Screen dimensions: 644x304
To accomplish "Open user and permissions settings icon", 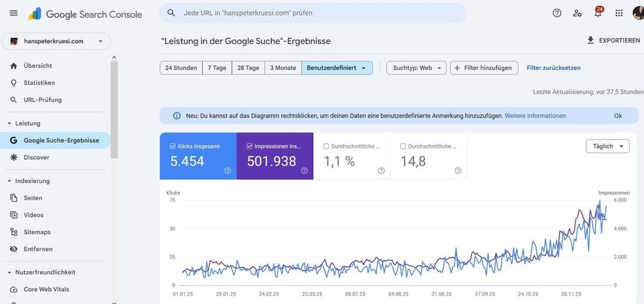I will point(577,13).
